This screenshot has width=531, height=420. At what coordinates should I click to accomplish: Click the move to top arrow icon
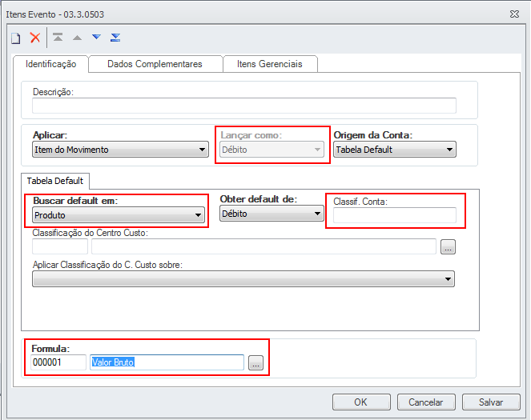[58, 37]
